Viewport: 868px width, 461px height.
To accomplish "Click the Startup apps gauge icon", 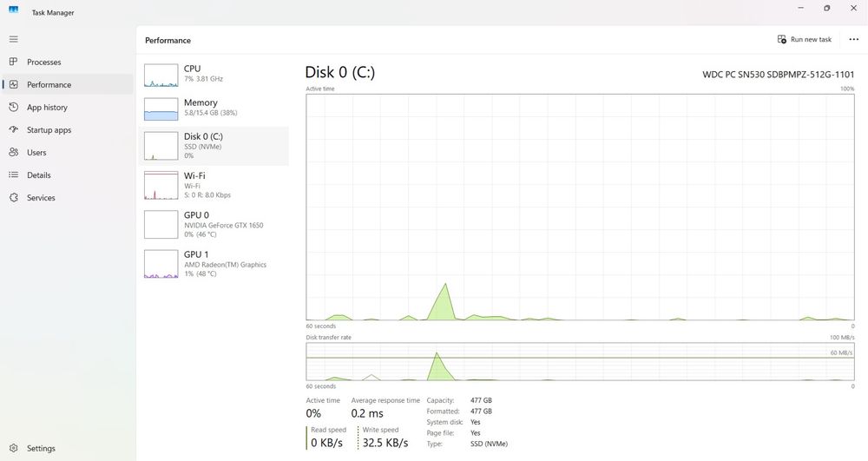I will point(13,129).
